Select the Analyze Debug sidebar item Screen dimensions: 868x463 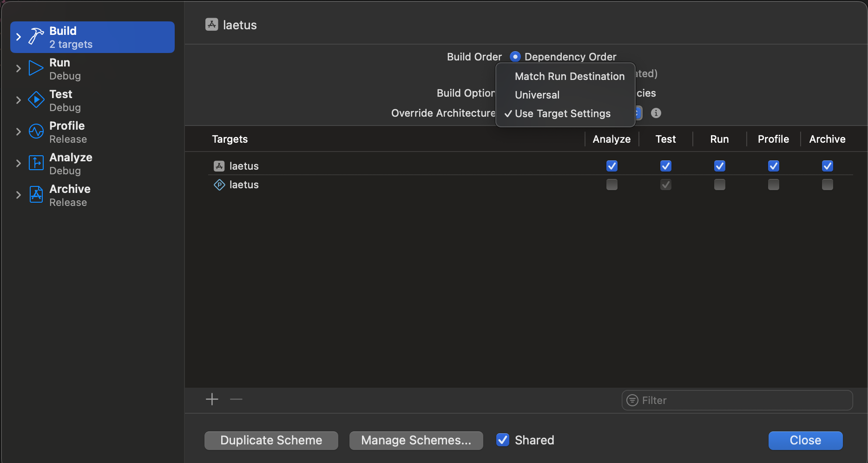point(92,164)
